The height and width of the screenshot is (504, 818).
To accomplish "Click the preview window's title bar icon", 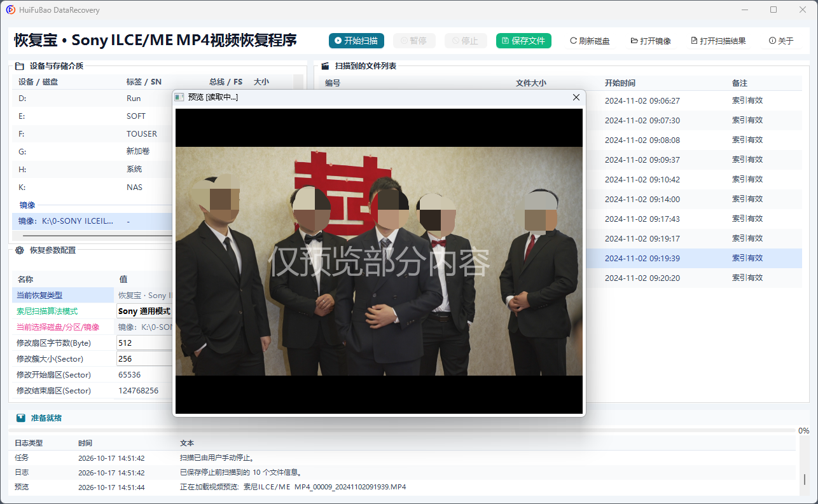I will coord(179,97).
